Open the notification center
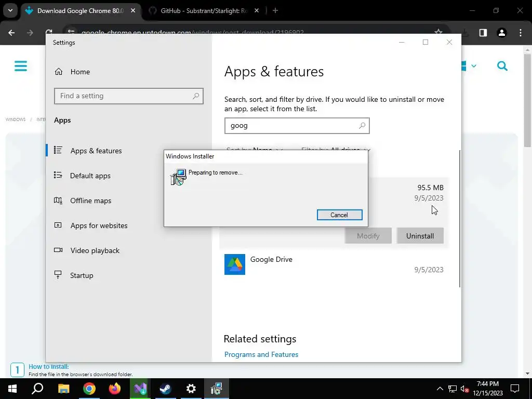Viewport: 532px width, 399px height. pyautogui.click(x=515, y=389)
